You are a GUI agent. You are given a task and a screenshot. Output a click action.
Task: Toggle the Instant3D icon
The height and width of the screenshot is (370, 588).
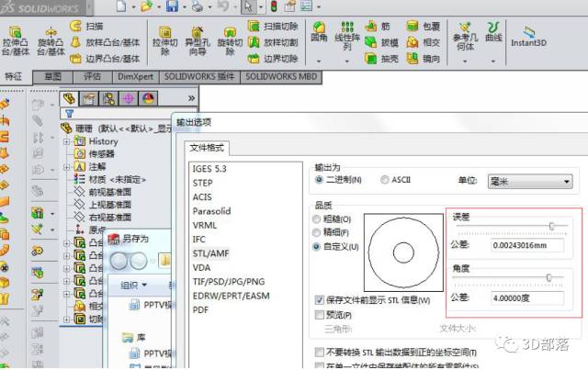[x=528, y=32]
